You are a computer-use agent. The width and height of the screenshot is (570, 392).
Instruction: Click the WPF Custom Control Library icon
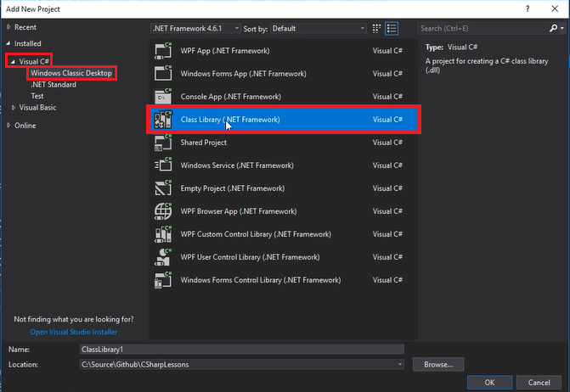(163, 234)
